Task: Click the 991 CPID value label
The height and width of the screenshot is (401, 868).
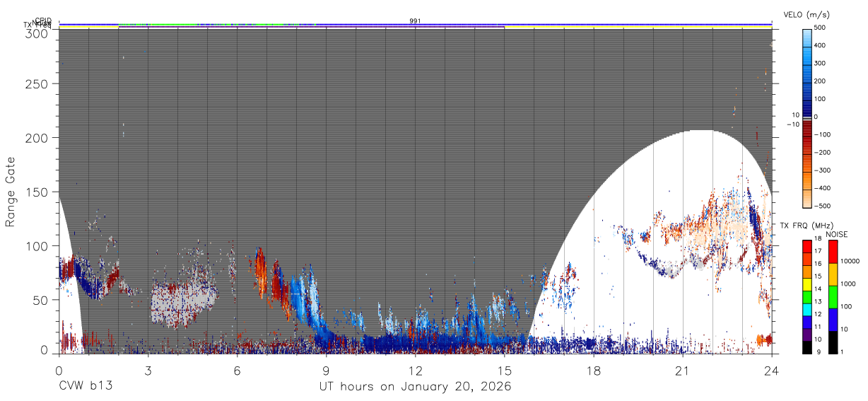Action: pos(416,21)
